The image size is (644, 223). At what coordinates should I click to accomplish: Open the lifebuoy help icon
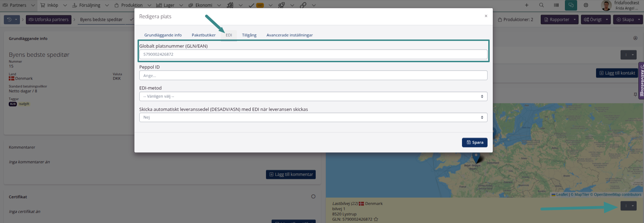coord(586,5)
